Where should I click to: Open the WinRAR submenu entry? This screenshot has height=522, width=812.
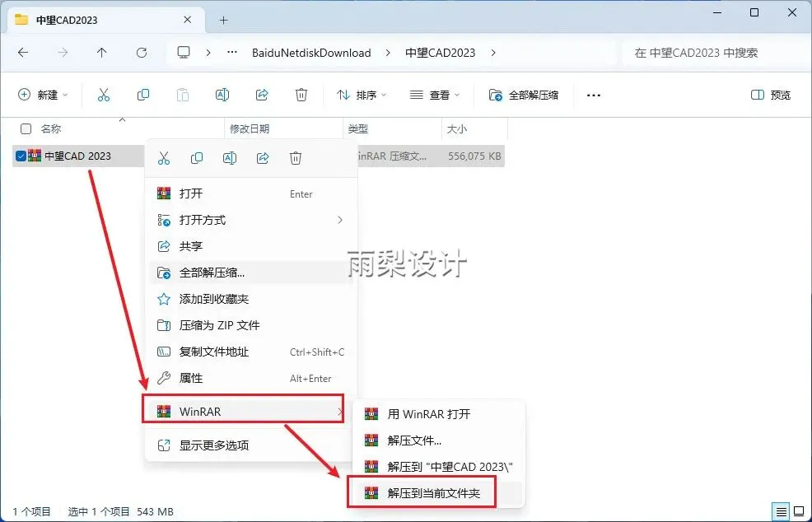coord(243,411)
